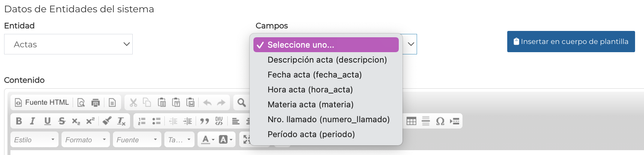Screen dimensions: 644x155
Task: Click the print icon in the editor
Action: tap(95, 102)
